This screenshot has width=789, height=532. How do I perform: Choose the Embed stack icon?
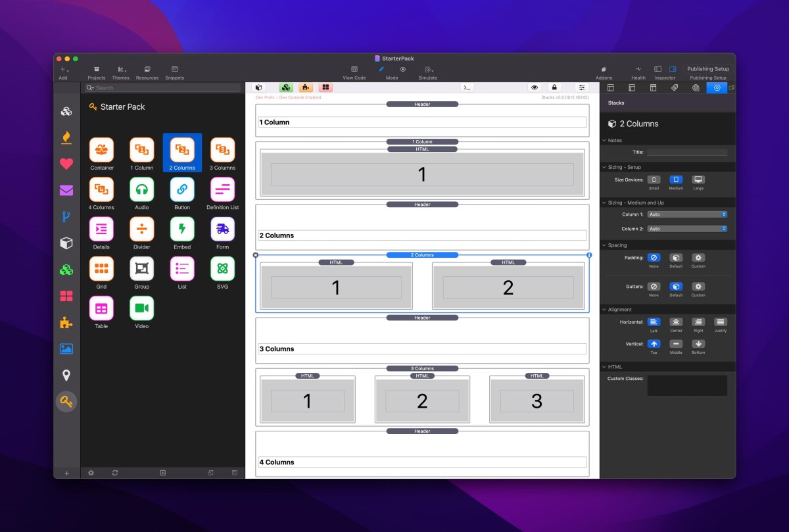[x=182, y=229]
